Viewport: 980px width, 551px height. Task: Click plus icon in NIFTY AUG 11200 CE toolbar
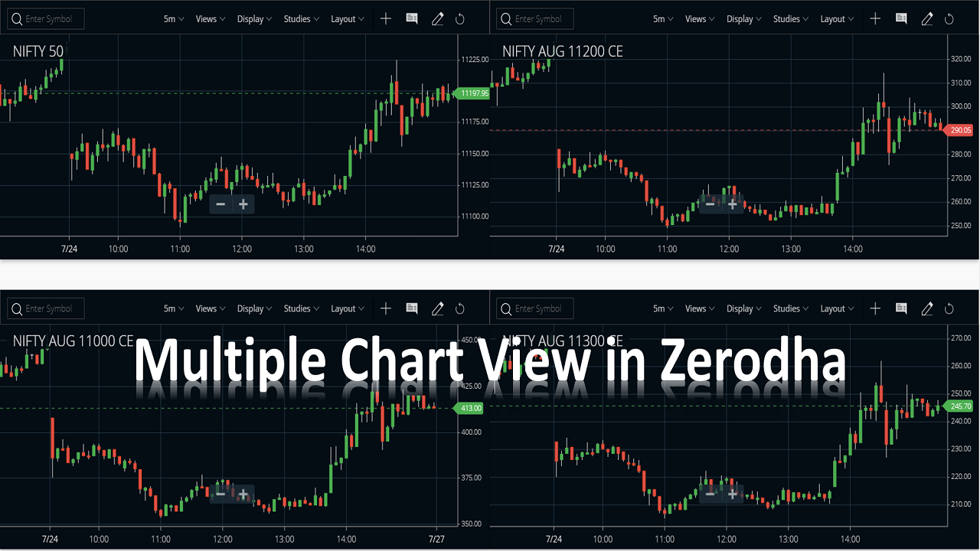click(x=875, y=19)
